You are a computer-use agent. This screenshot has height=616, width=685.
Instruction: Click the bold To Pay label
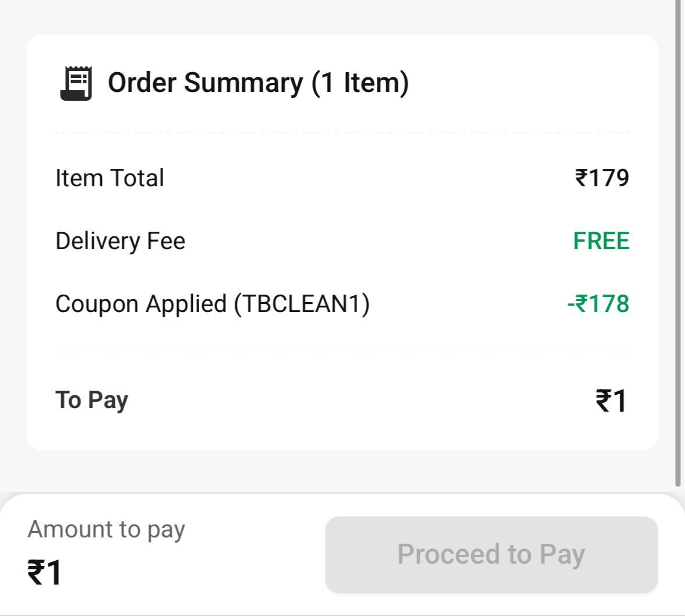coord(91,400)
